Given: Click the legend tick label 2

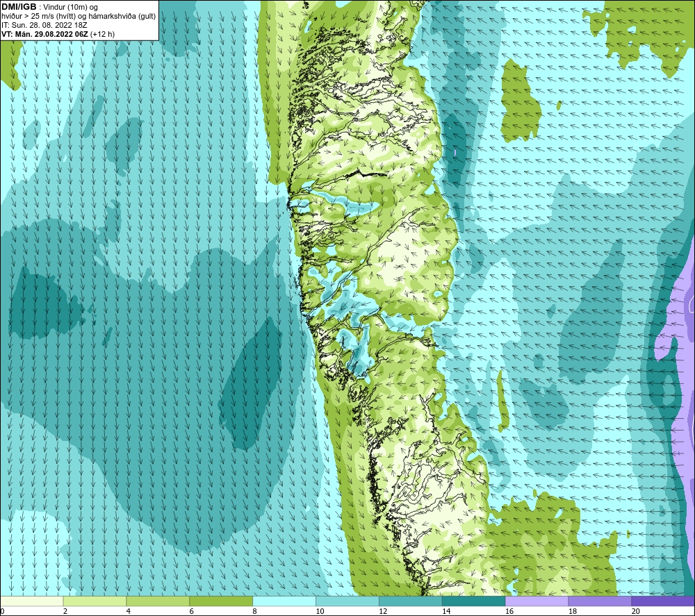Looking at the screenshot, I should point(65,611).
